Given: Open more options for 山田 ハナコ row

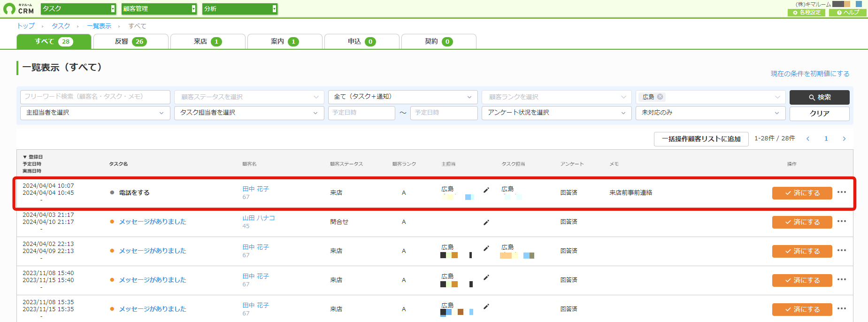Looking at the screenshot, I should (x=842, y=221).
